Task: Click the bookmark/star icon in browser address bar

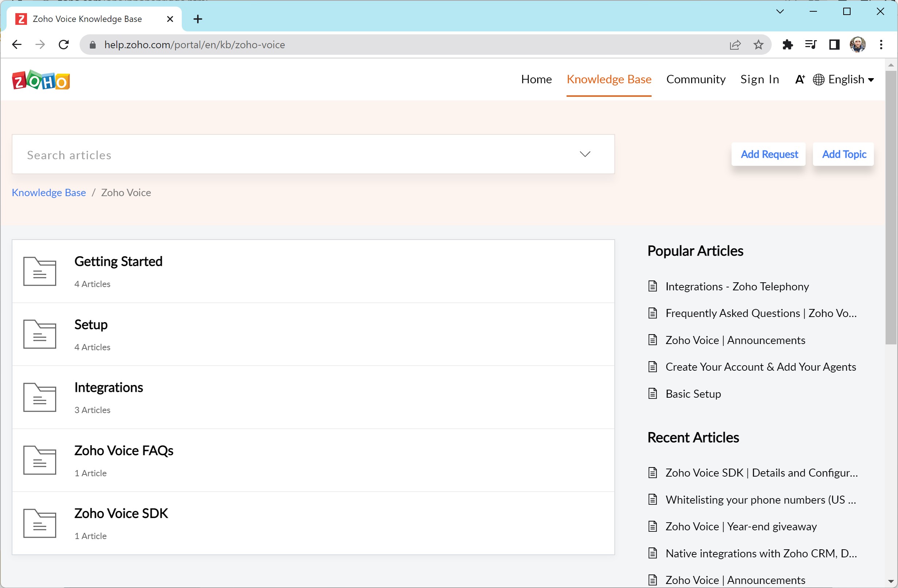Action: pos(758,45)
